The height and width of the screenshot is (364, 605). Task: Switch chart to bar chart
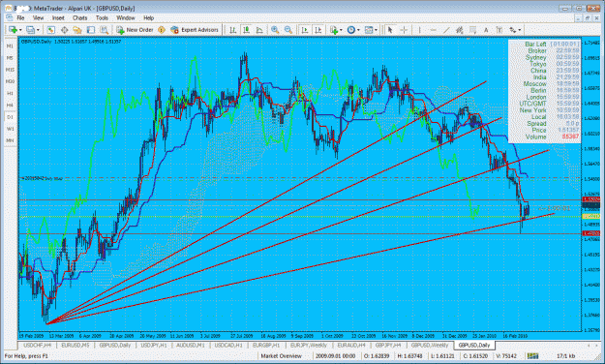point(233,30)
